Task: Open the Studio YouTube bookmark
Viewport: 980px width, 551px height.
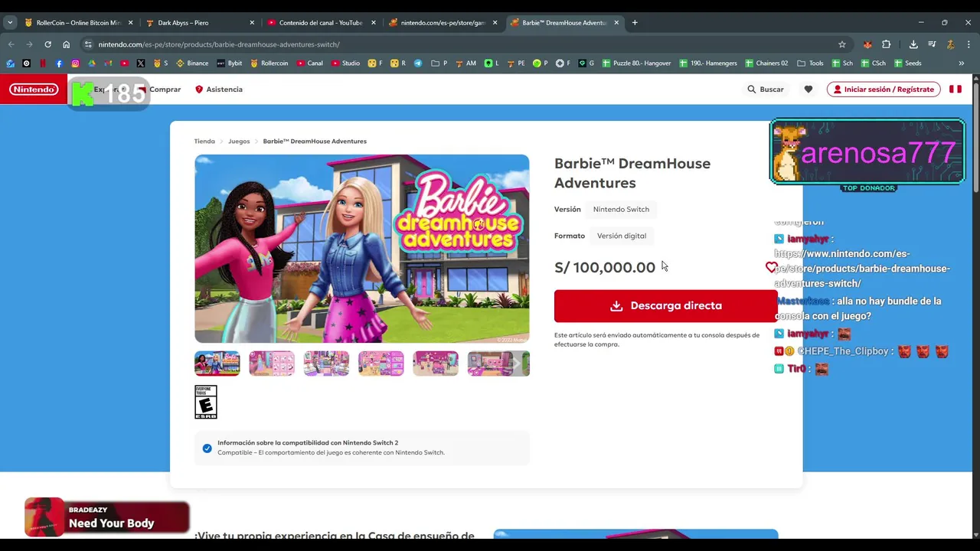Action: (x=346, y=64)
